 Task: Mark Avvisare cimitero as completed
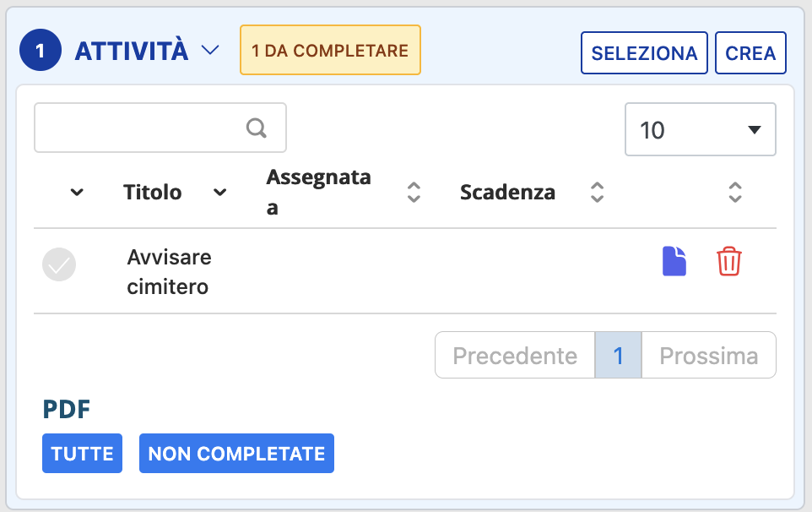[59, 264]
